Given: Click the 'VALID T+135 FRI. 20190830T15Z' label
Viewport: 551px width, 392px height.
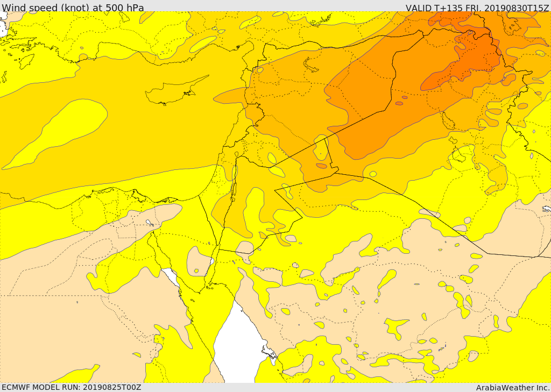Looking at the screenshot, I should [x=477, y=8].
